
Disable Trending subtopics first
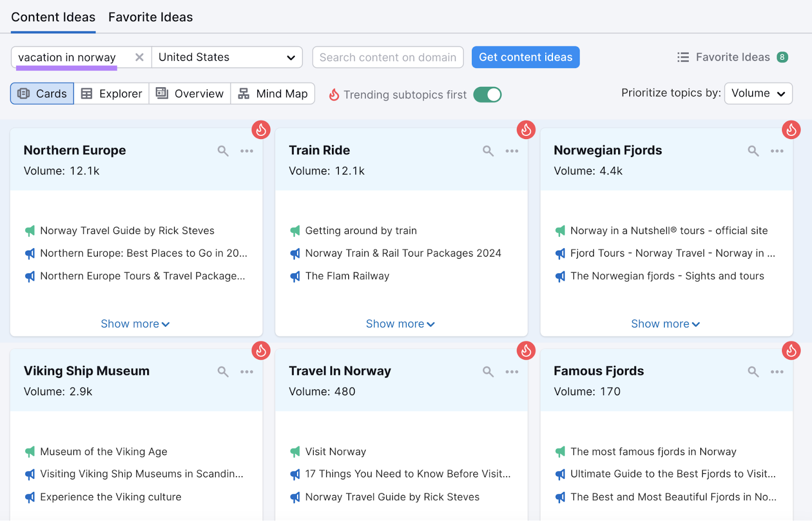(x=487, y=94)
